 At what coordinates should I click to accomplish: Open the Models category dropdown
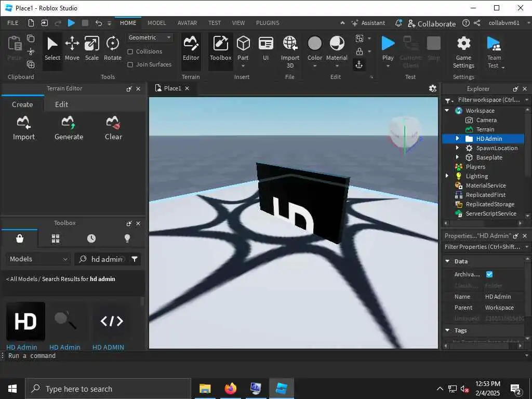[38, 259]
